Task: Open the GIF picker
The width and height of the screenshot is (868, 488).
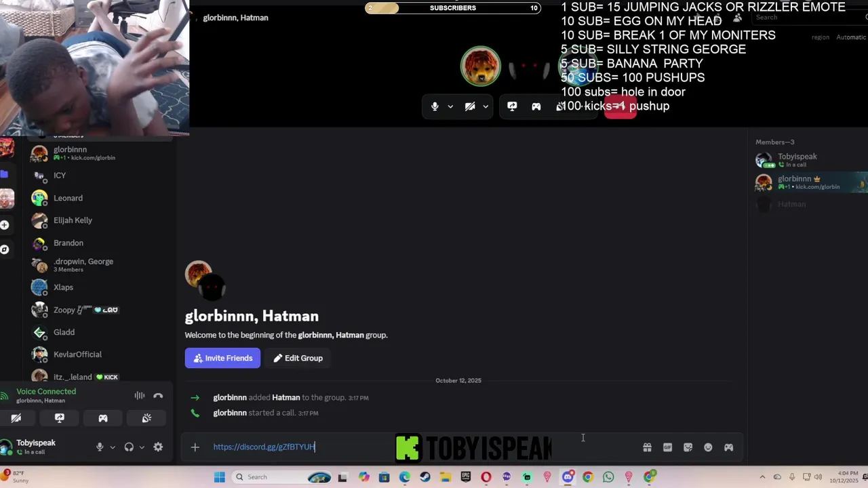Action: [667, 447]
